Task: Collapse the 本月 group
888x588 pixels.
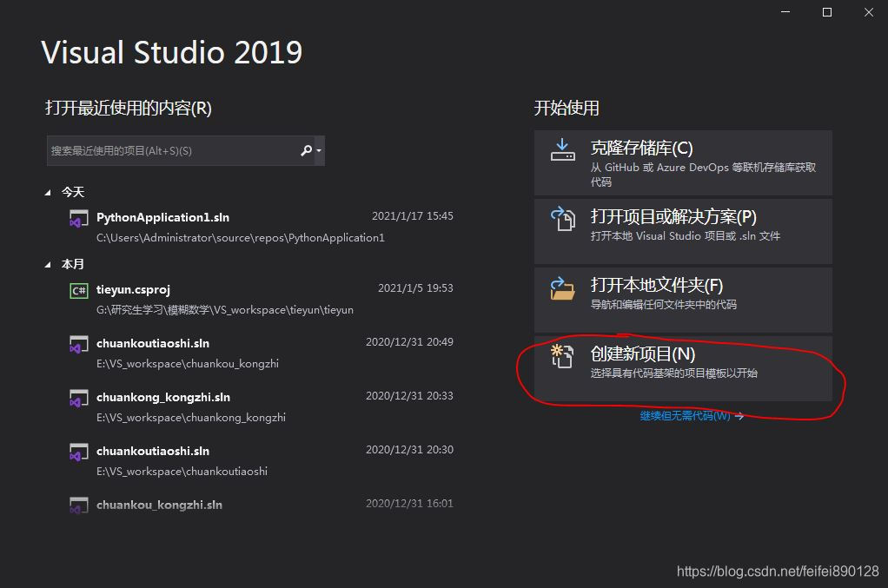Action: point(48,265)
